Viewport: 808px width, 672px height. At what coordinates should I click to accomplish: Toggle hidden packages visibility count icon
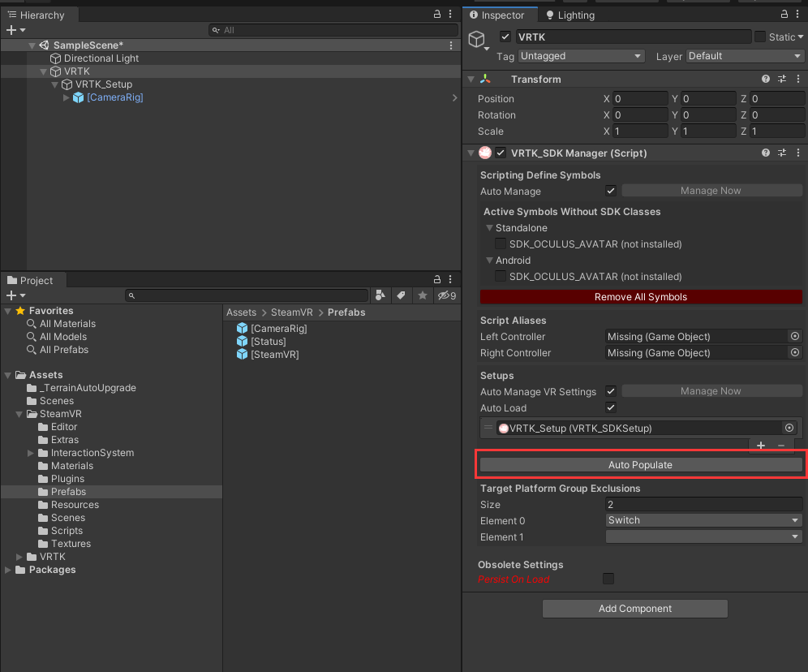coord(446,295)
